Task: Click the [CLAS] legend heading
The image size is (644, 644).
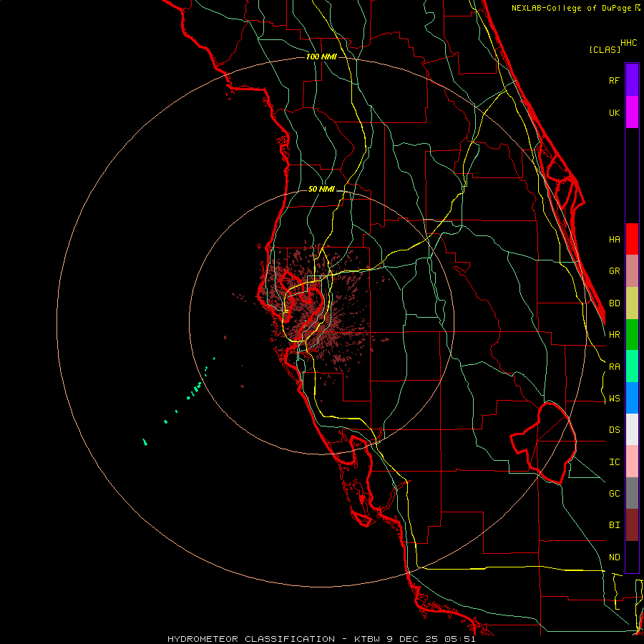Action: 605,50
